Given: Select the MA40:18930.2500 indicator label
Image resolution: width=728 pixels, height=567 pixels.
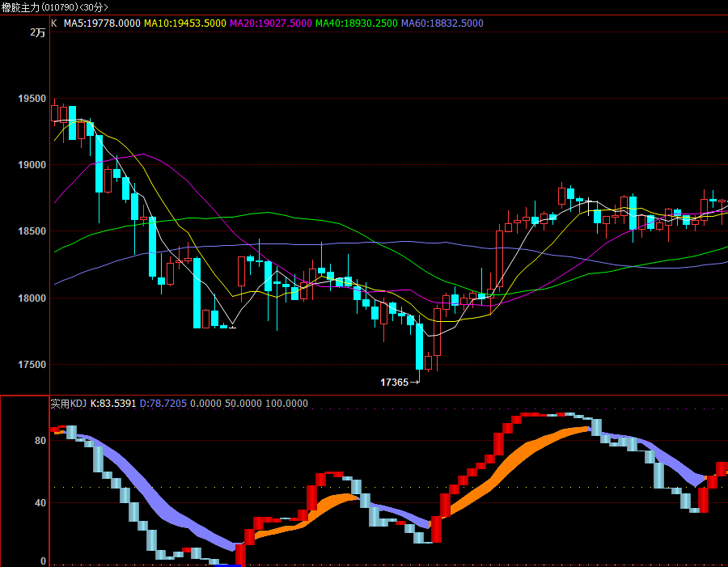Looking at the screenshot, I should [357, 23].
